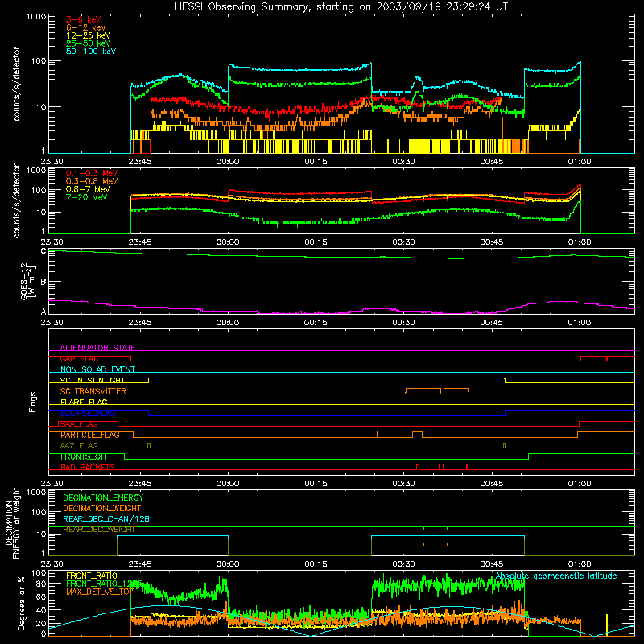Select the cyan '50-100 keV' legend label
This screenshot has height=644, width=644.
coord(91,52)
